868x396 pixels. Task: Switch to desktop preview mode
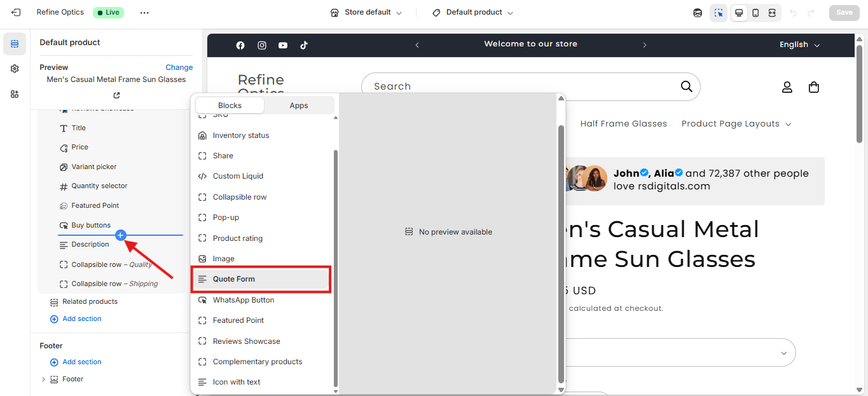(x=739, y=13)
